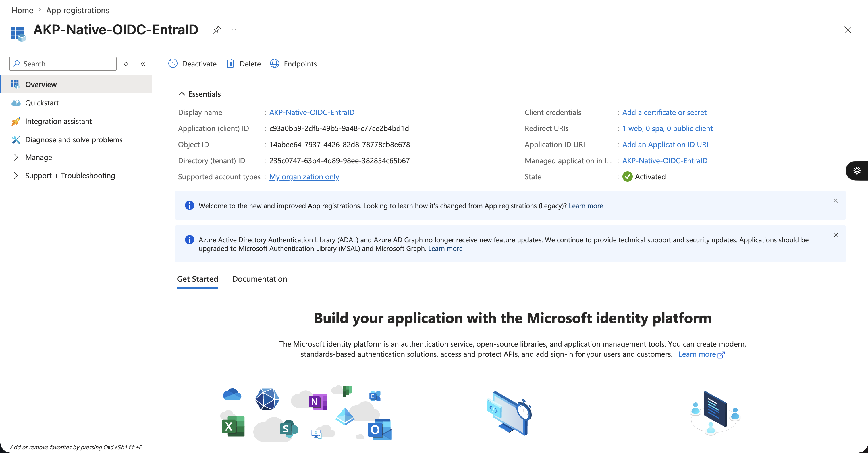The width and height of the screenshot is (868, 453).
Task: Click the Overview grid icon in sidebar
Action: [x=15, y=84]
